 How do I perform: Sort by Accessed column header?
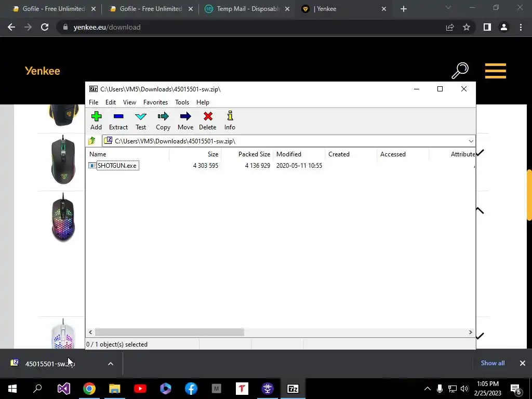pos(403,154)
